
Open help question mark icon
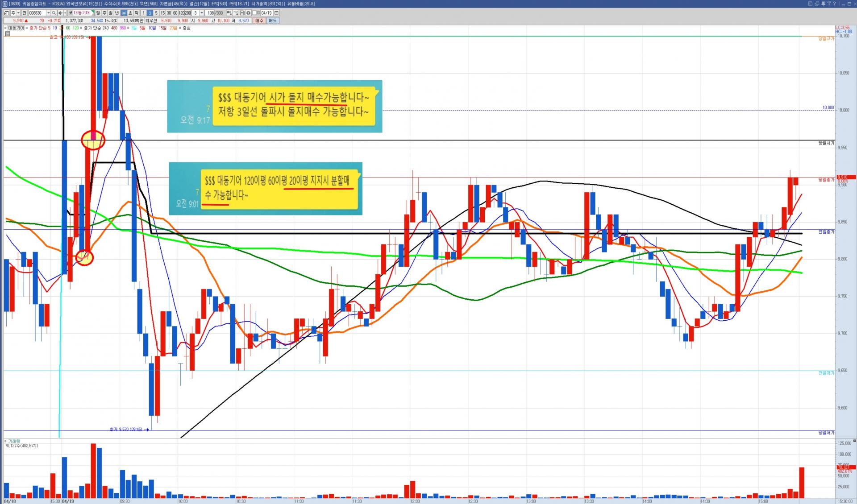click(x=834, y=4)
